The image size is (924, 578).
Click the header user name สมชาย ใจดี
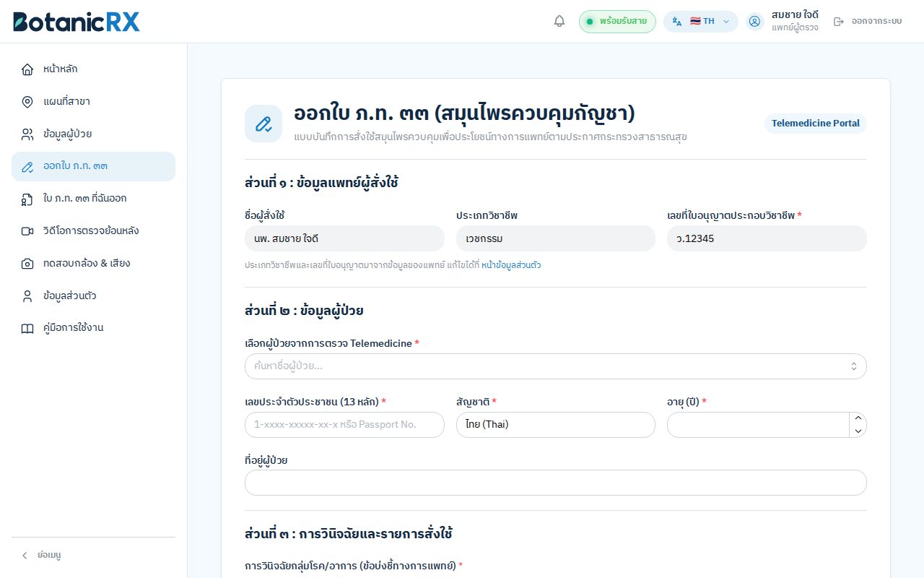tap(795, 14)
